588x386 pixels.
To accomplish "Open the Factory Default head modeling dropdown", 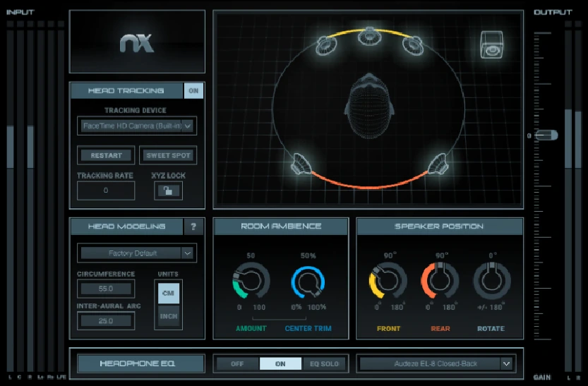I will tap(137, 253).
